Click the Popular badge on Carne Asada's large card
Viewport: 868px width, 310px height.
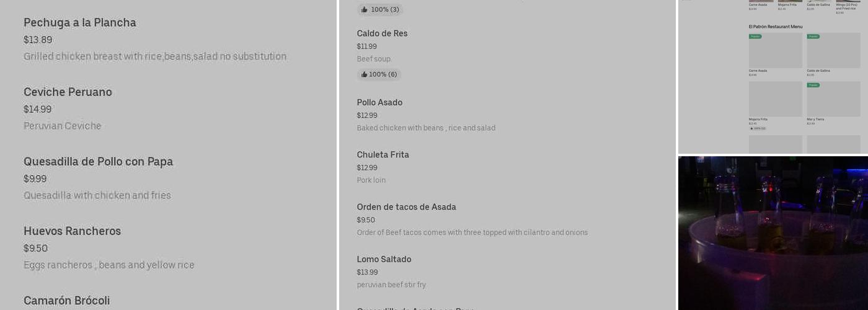click(755, 37)
